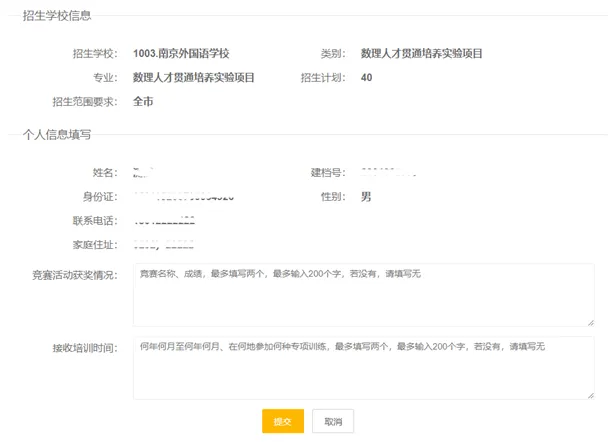Select 类别 value 数理人才贯通培养实验项目

click(421, 54)
